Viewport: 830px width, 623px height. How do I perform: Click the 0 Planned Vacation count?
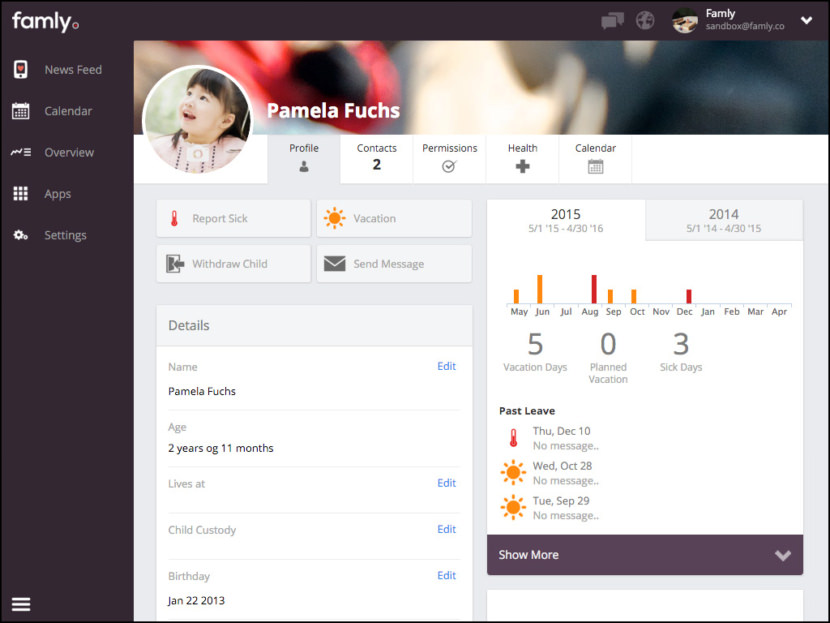tap(608, 345)
